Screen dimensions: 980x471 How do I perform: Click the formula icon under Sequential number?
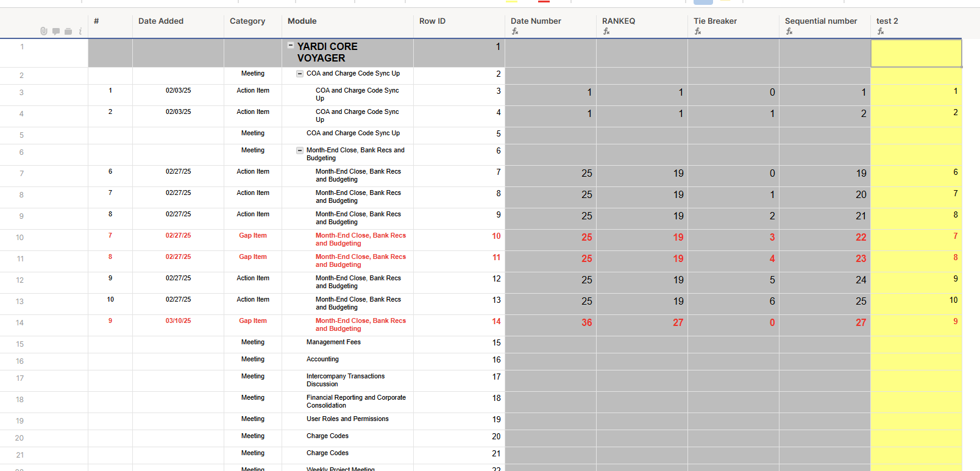pyautogui.click(x=789, y=31)
